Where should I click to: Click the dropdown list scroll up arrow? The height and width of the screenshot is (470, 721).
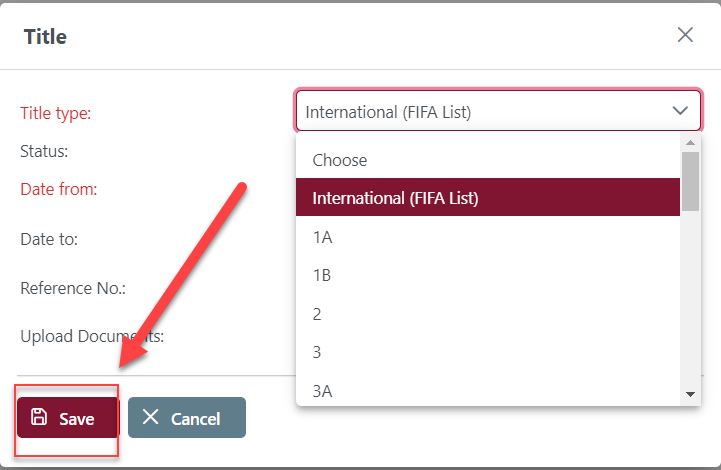pyautogui.click(x=690, y=143)
